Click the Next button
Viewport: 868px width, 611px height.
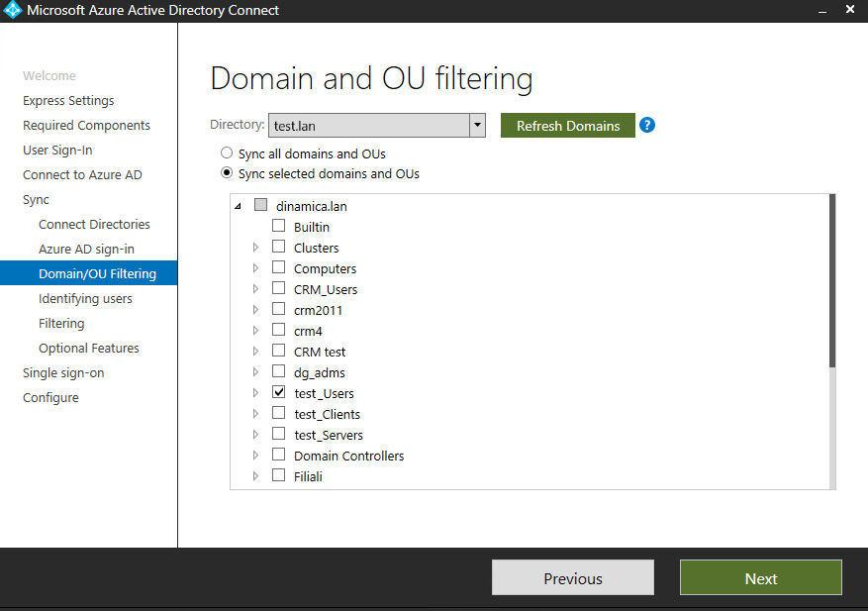click(x=760, y=577)
